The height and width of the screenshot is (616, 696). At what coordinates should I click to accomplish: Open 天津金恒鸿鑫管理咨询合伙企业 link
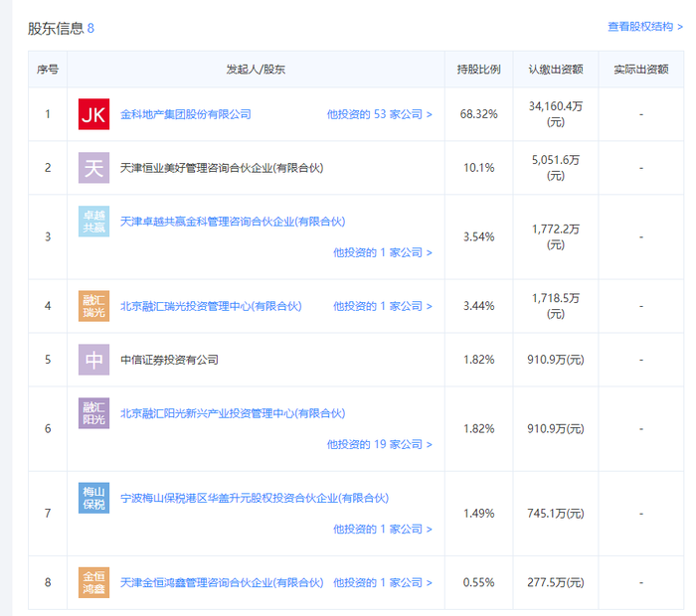(222, 583)
